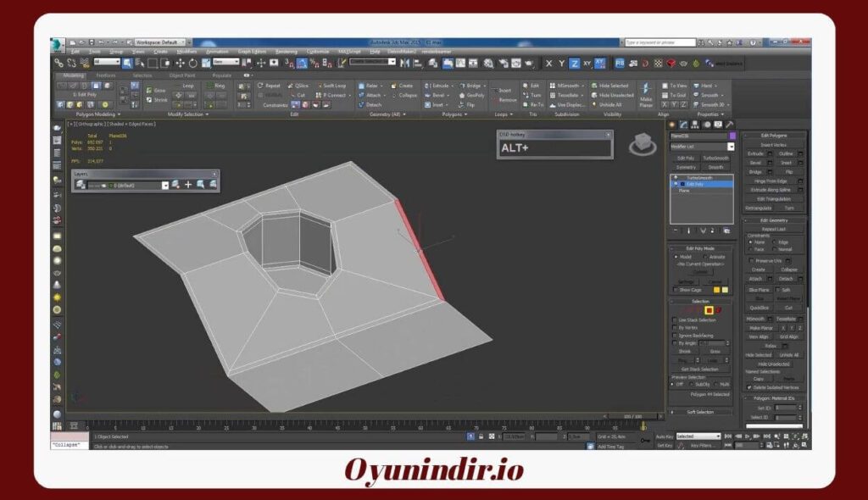Click the 3ds Max application logo button
Viewport: 868px width, 500px height.
click(58, 44)
